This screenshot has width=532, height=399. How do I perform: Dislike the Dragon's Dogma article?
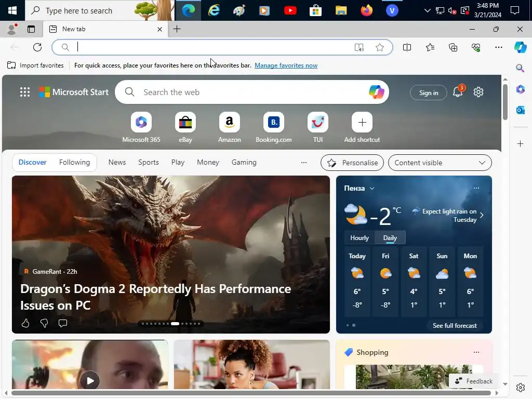[x=44, y=323]
